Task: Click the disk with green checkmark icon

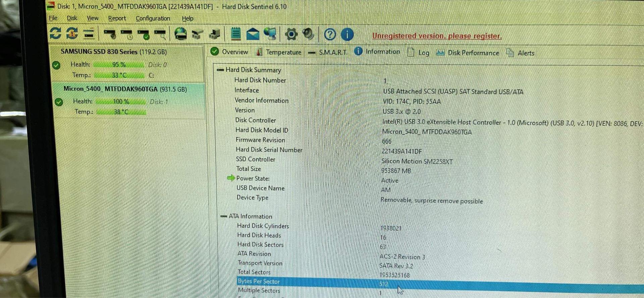Action: 144,35
